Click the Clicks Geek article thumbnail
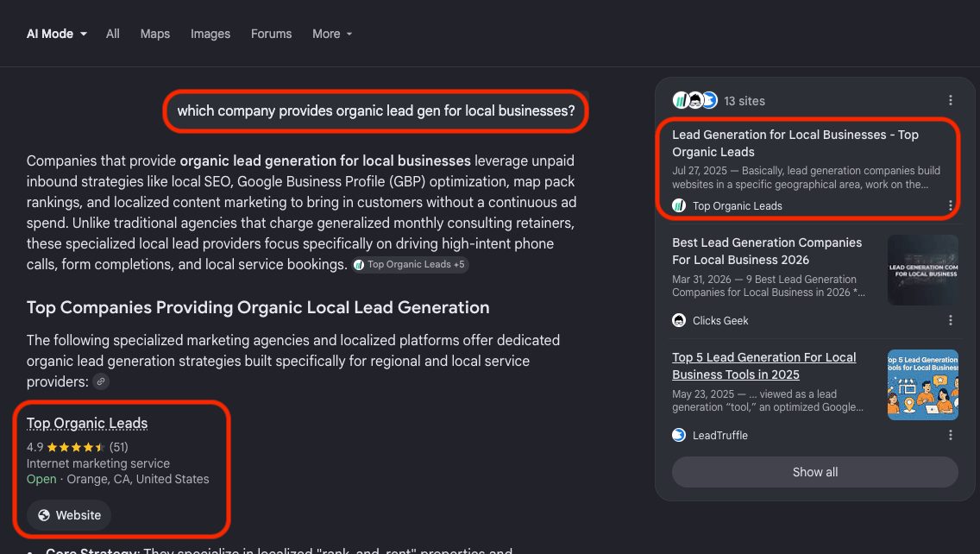 click(x=922, y=270)
